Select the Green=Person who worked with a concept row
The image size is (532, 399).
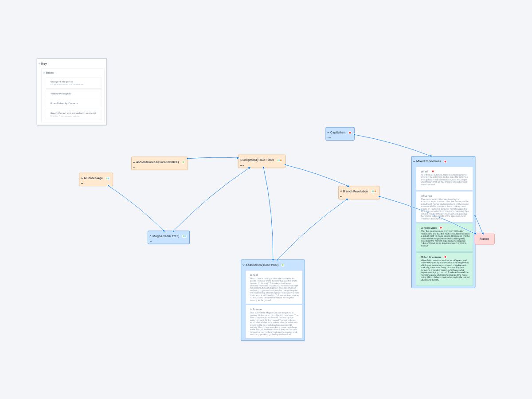click(x=74, y=114)
